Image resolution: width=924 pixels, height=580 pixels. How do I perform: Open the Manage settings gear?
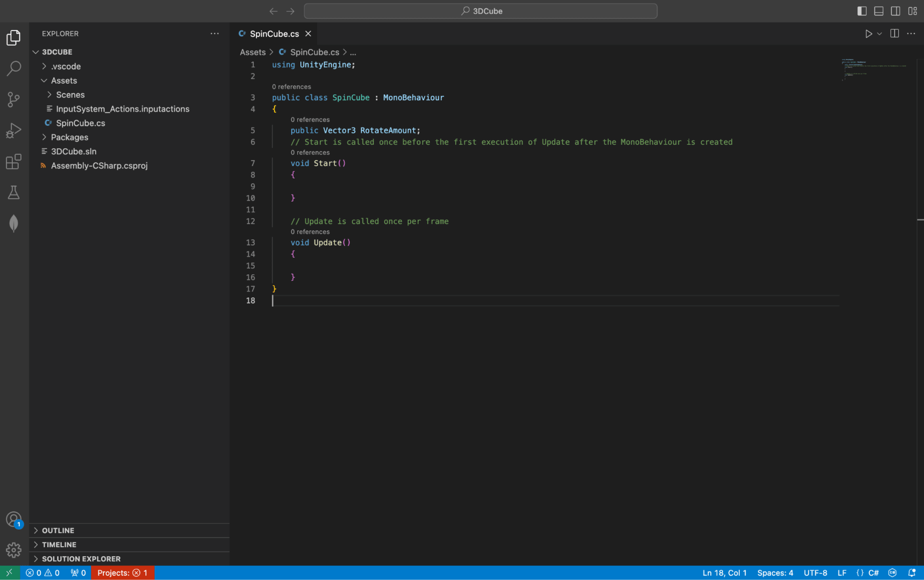point(14,550)
